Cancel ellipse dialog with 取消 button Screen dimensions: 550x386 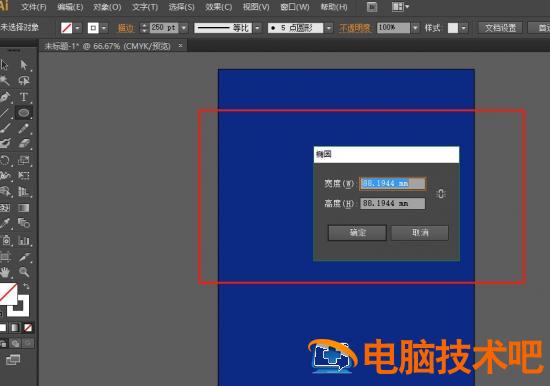[420, 233]
